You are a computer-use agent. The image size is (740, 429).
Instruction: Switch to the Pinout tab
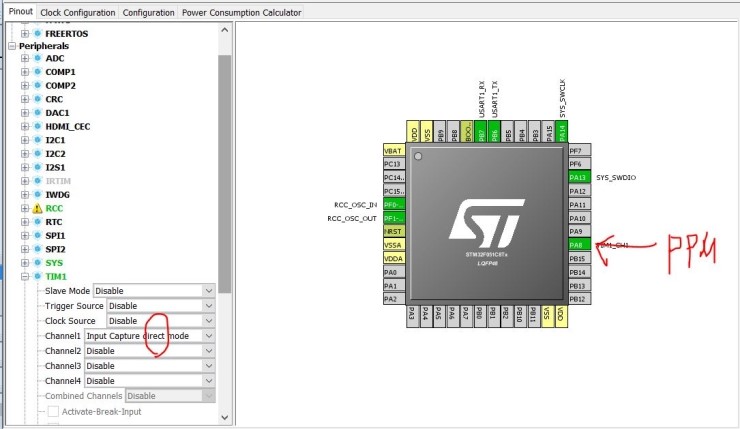pos(21,12)
